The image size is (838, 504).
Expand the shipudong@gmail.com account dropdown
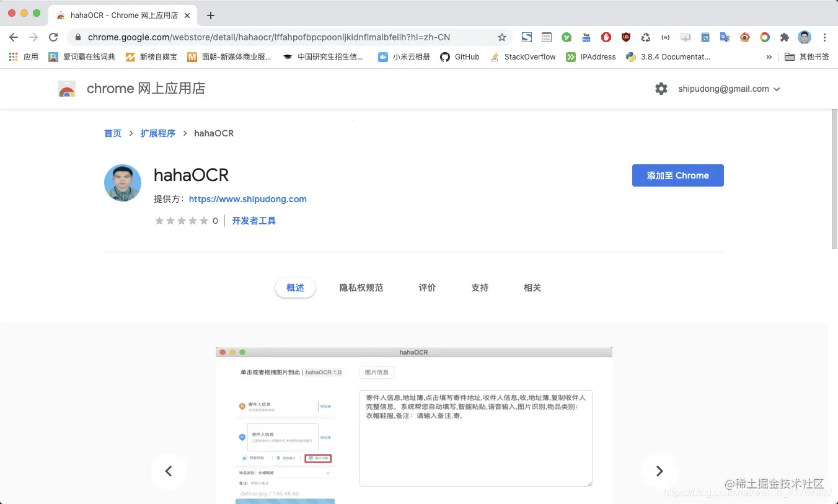pyautogui.click(x=729, y=89)
